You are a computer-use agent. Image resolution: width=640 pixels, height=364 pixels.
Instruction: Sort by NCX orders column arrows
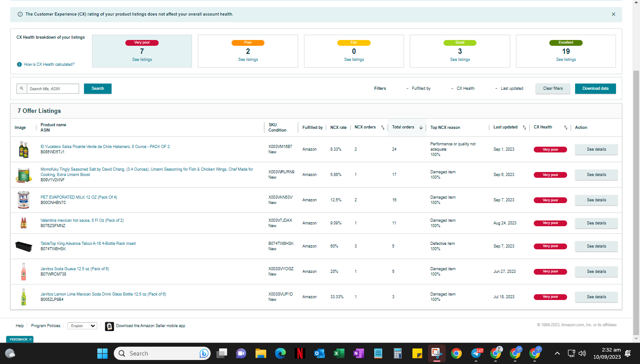point(383,128)
